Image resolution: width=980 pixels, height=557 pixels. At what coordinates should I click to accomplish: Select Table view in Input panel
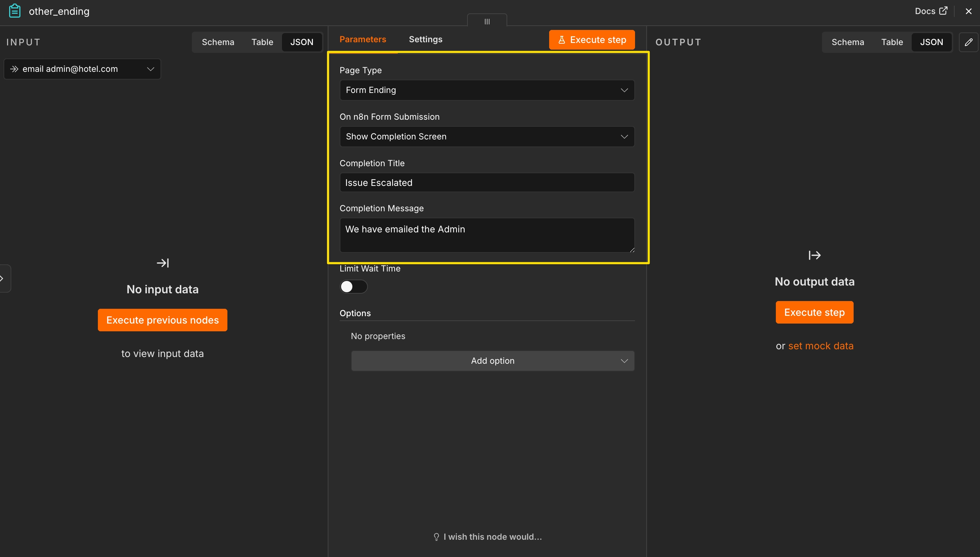click(262, 42)
